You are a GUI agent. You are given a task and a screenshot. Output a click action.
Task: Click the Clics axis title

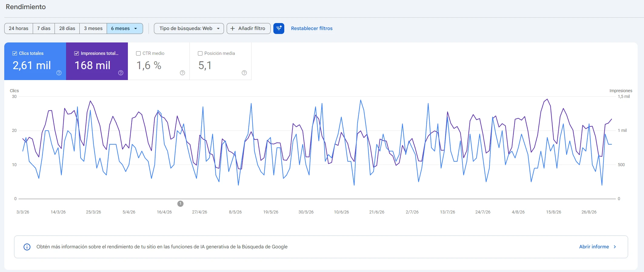click(x=14, y=91)
